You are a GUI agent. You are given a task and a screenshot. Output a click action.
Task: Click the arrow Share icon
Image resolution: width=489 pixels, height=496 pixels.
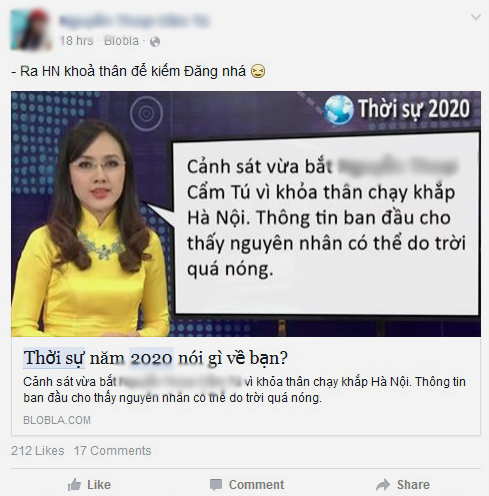click(383, 485)
